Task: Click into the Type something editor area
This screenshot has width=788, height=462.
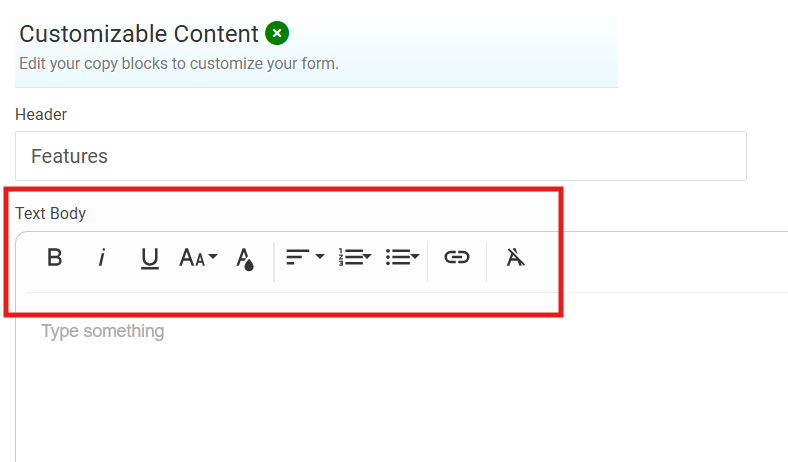Action: [x=400, y=380]
